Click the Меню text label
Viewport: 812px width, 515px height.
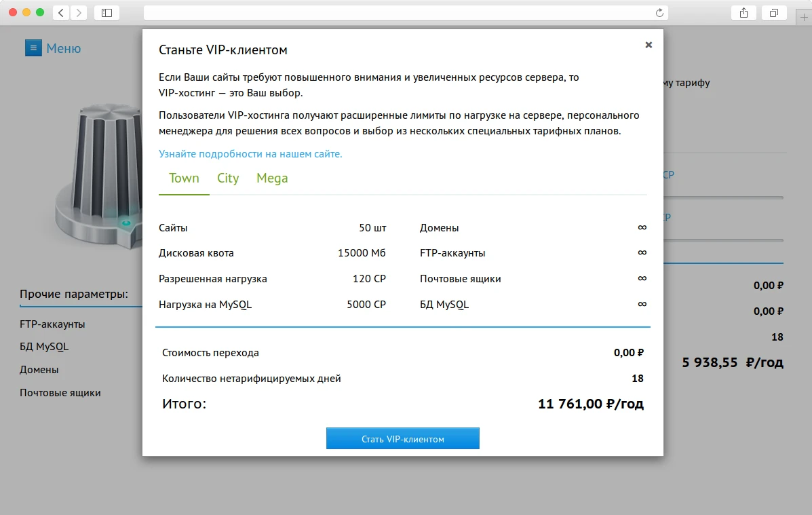click(x=64, y=47)
